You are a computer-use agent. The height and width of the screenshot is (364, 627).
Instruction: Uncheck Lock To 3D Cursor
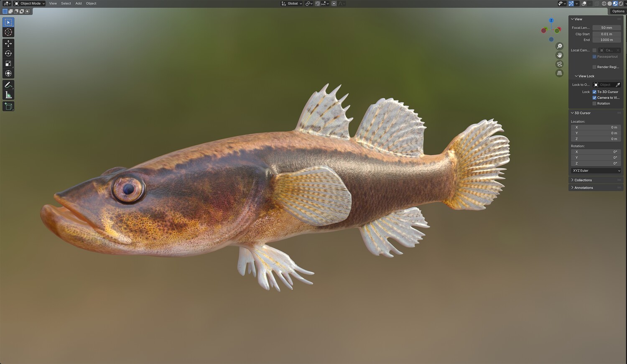[594, 92]
